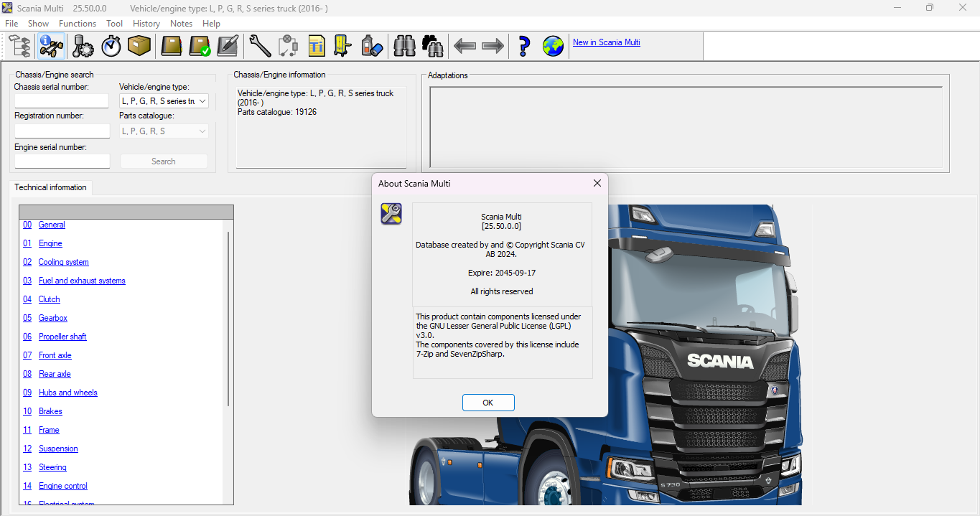This screenshot has width=980, height=516.
Task: Open the Show menu
Action: [39, 24]
